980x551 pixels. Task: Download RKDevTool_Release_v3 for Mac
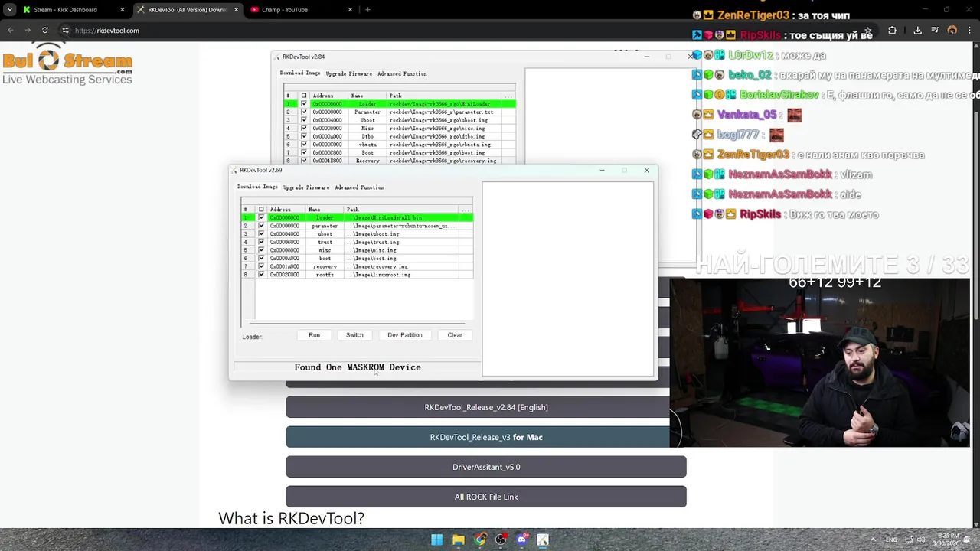[486, 437]
